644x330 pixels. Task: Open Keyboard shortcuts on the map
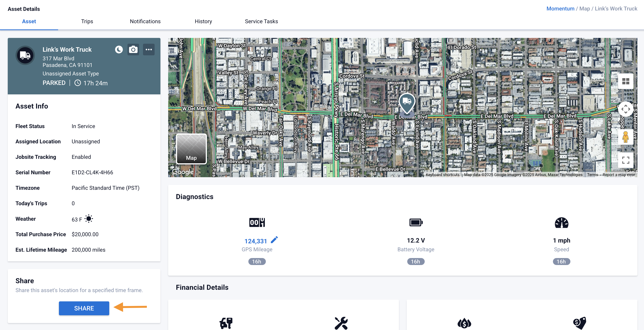coord(443,175)
